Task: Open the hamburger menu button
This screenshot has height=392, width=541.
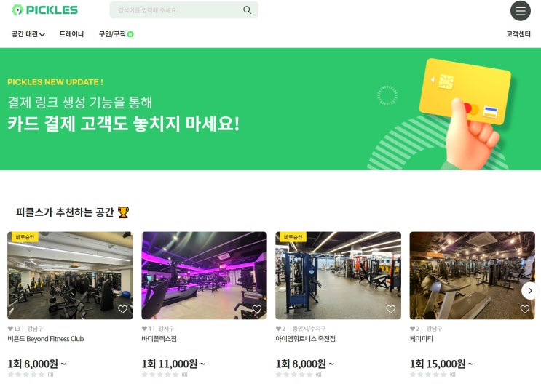Action: click(521, 11)
